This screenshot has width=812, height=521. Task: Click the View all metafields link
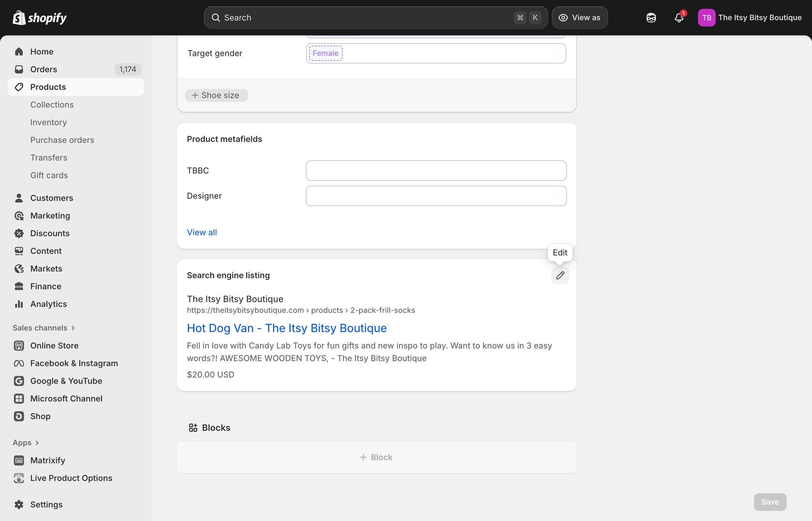pos(202,232)
